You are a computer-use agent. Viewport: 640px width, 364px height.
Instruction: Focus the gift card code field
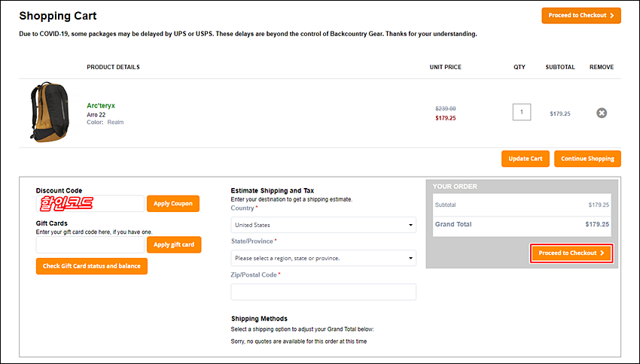pyautogui.click(x=90, y=244)
